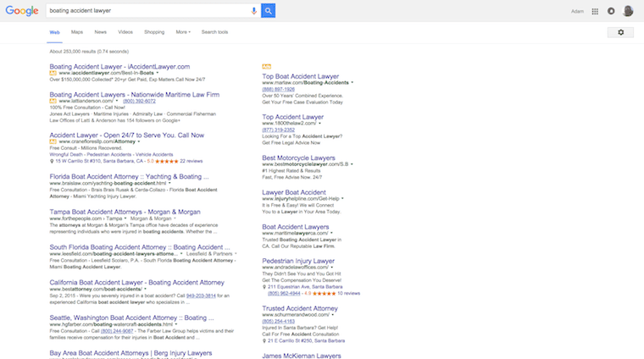Expand arrow next to bestattorney.com/boat-accidents URL
This screenshot has height=359, width=644.
(146, 290)
